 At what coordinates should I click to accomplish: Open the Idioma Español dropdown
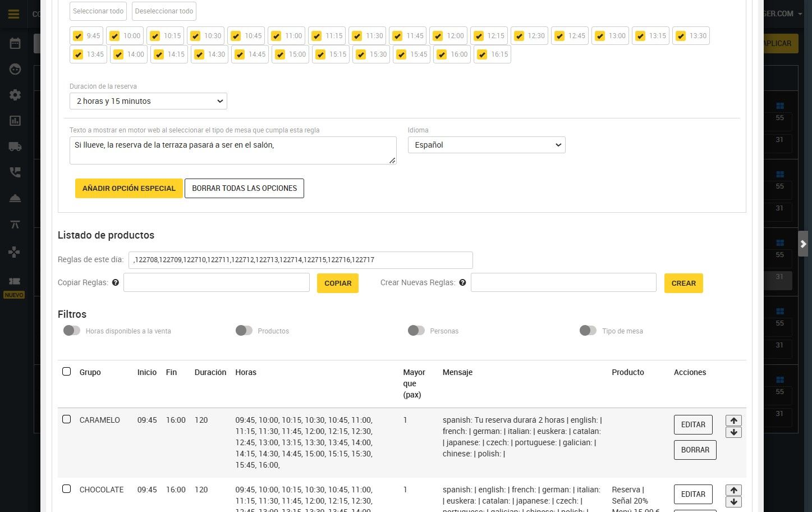coord(487,145)
